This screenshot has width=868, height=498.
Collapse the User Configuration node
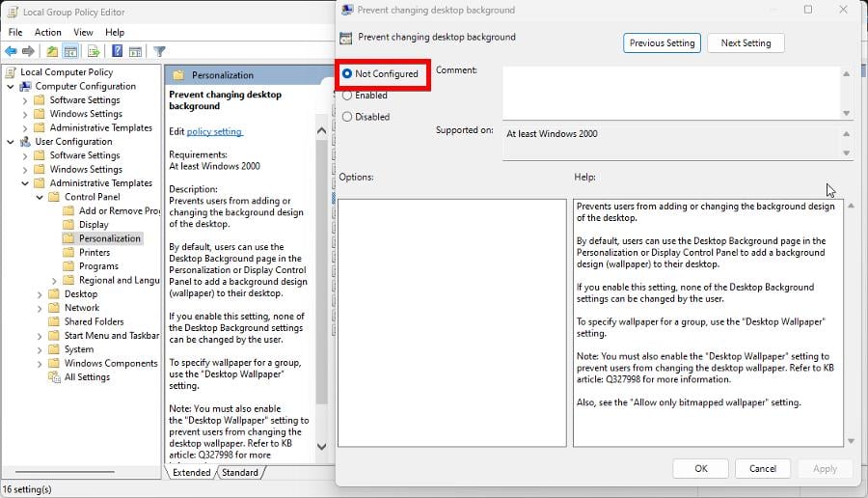10,142
